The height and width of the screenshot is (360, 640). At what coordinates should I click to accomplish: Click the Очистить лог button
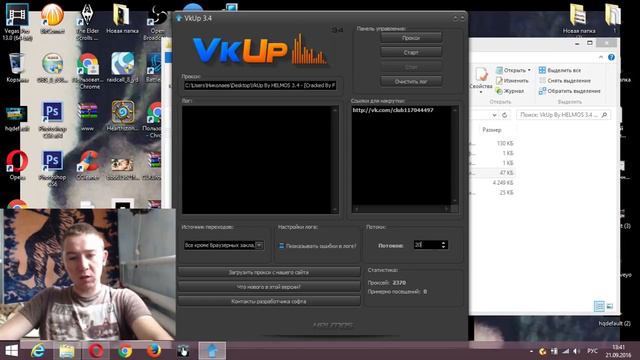pyautogui.click(x=411, y=81)
